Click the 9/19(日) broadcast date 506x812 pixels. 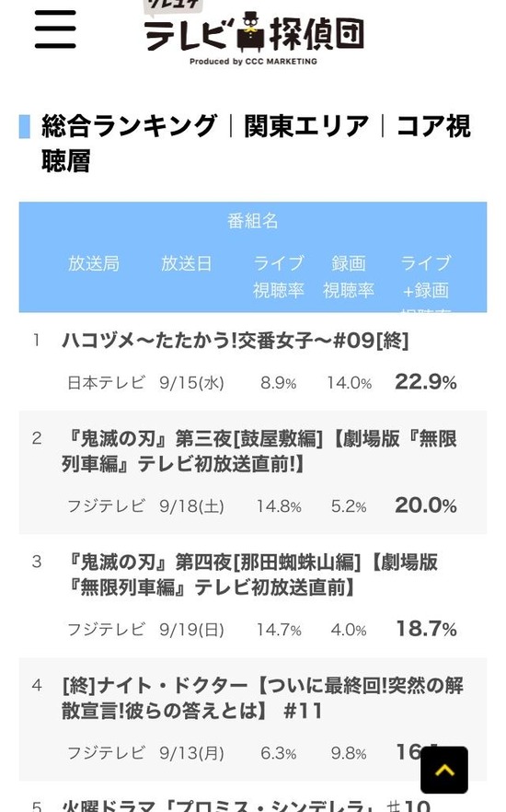(x=192, y=630)
